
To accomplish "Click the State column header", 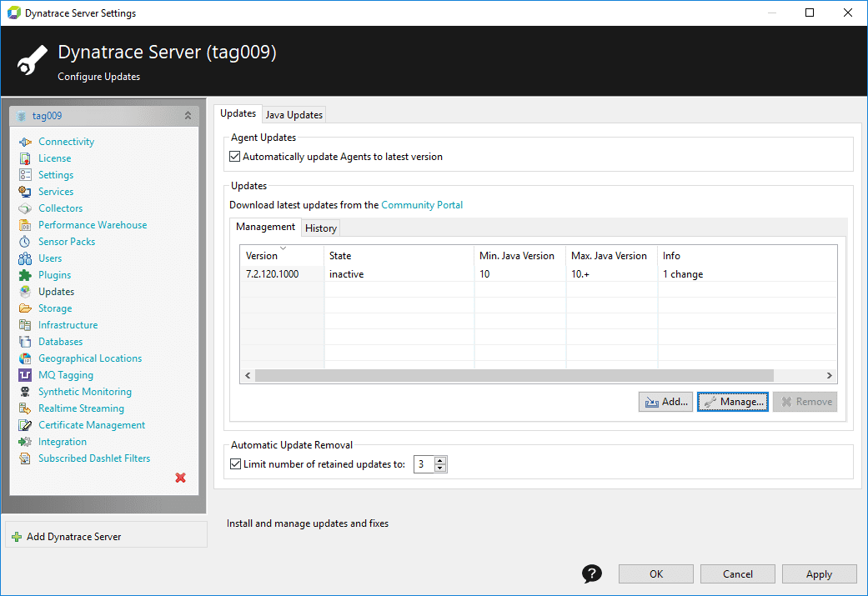I will (399, 256).
